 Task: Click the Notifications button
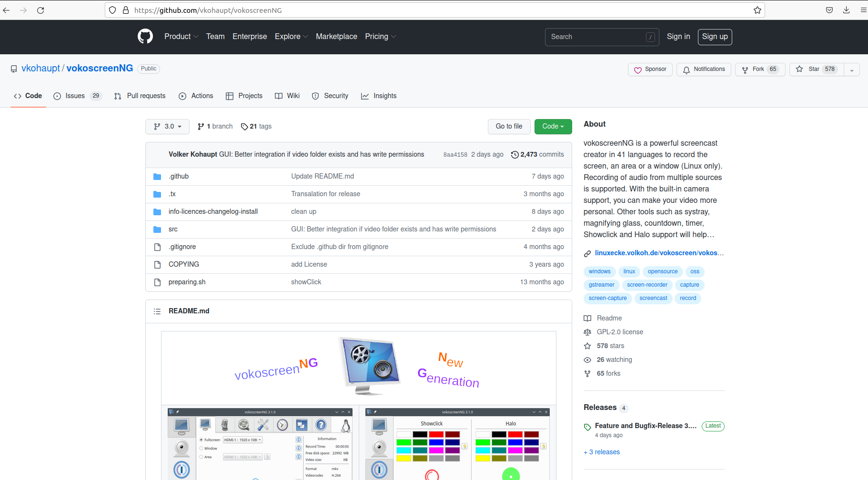point(704,70)
